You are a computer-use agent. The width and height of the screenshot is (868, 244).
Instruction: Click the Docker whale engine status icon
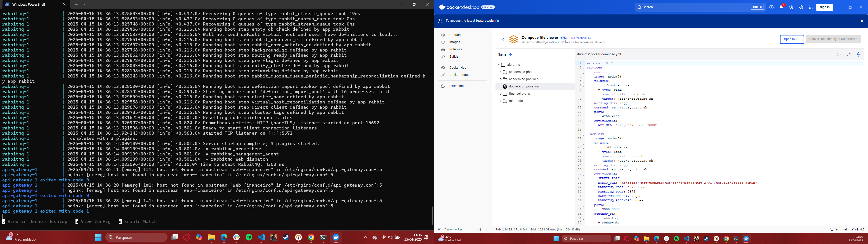pyautogui.click(x=439, y=229)
